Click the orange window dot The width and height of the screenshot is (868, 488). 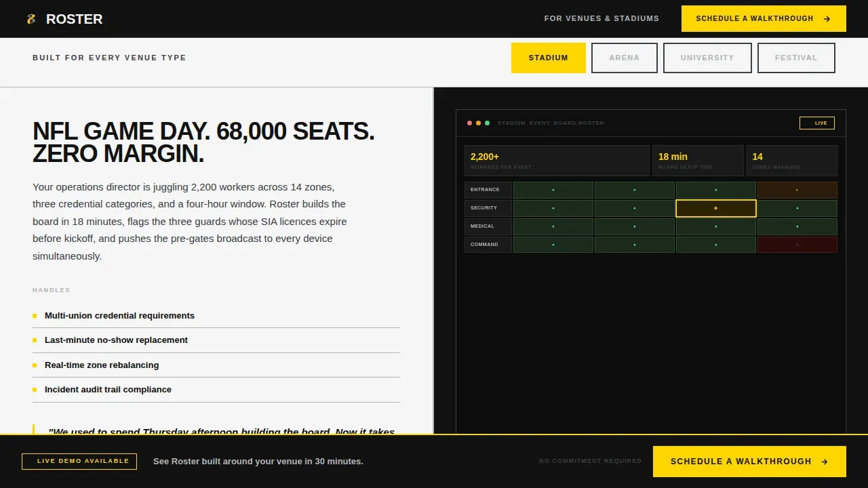coord(478,123)
